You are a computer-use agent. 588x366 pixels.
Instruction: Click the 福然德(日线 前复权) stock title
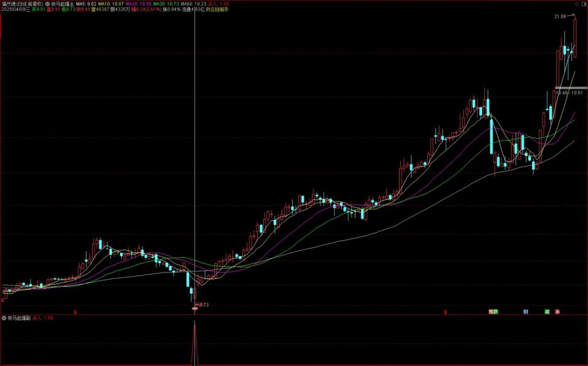point(22,3)
